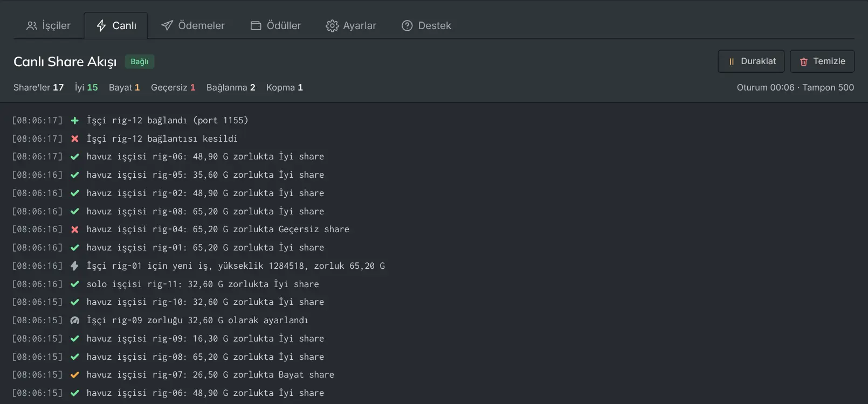Click the İyi 15 counter
The image size is (868, 404).
[x=86, y=87]
